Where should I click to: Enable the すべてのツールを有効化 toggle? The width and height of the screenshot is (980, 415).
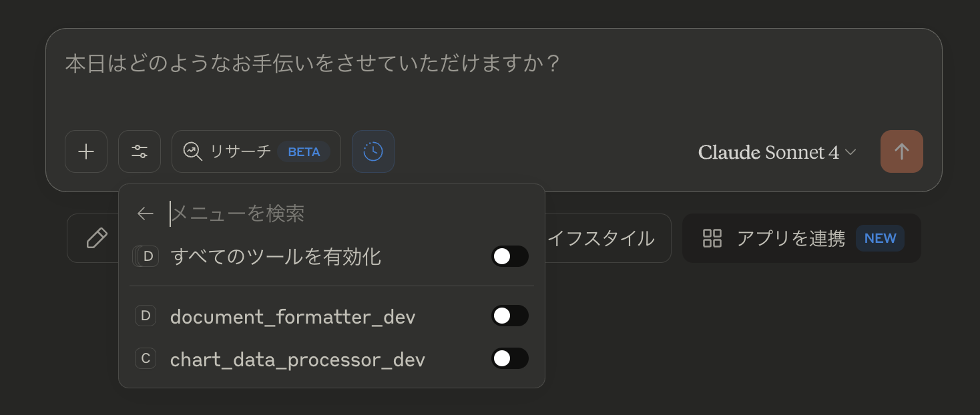click(x=510, y=256)
